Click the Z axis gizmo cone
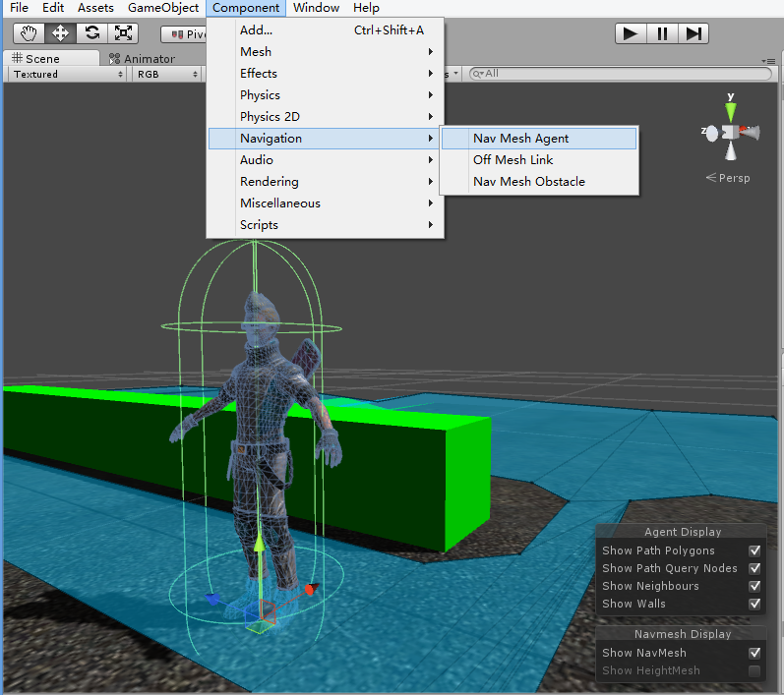The height and width of the screenshot is (695, 784). (x=711, y=134)
